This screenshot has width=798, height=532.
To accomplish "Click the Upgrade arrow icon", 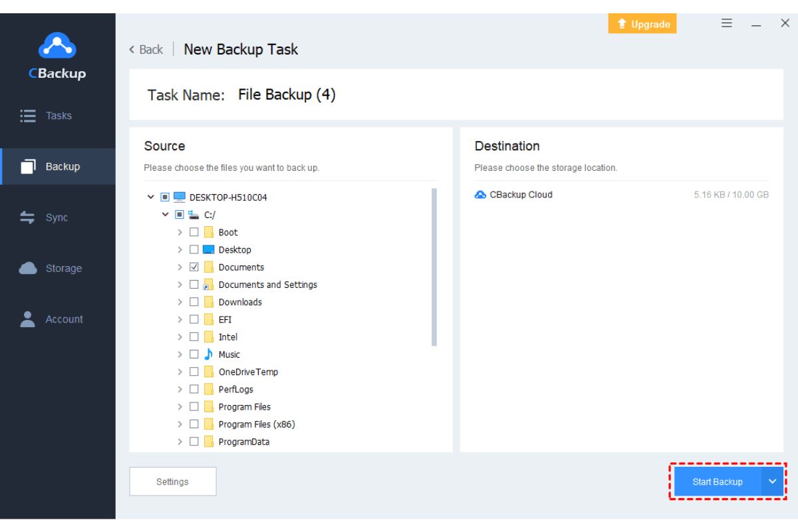I will (x=622, y=24).
